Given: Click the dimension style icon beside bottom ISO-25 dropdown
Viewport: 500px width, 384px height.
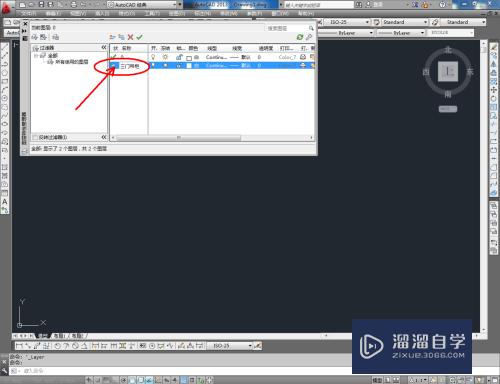Looking at the screenshot, I should point(257,346).
